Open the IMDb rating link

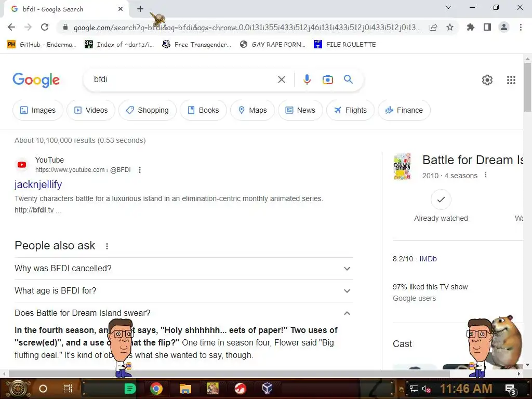pos(428,259)
